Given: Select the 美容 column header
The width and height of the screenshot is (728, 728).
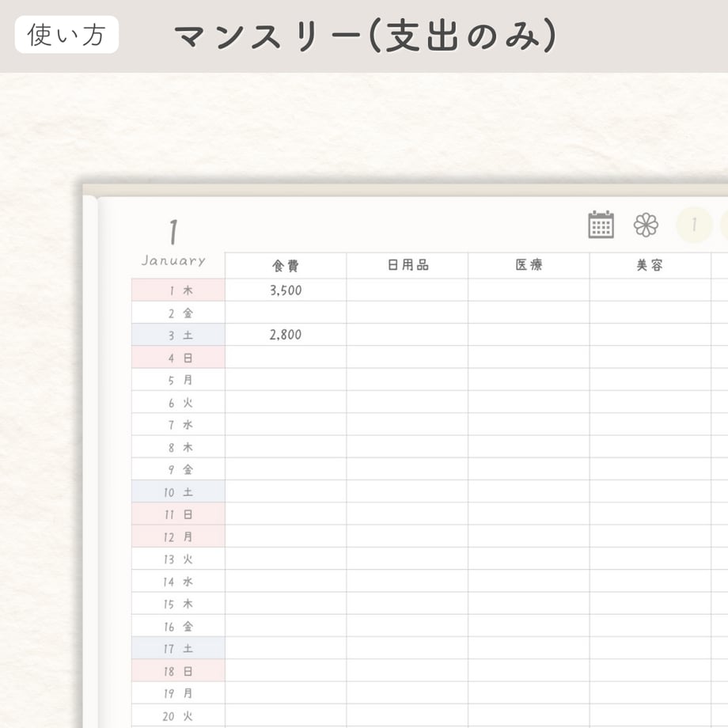Looking at the screenshot, I should (x=650, y=266).
